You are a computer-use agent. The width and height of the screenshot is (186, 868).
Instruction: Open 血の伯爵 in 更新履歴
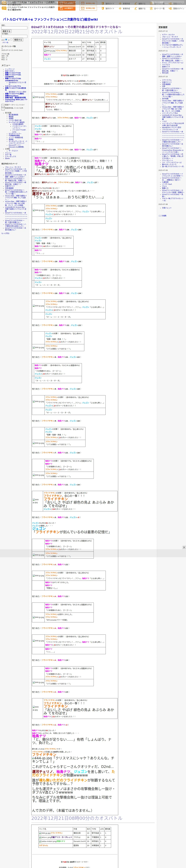pos(165,99)
